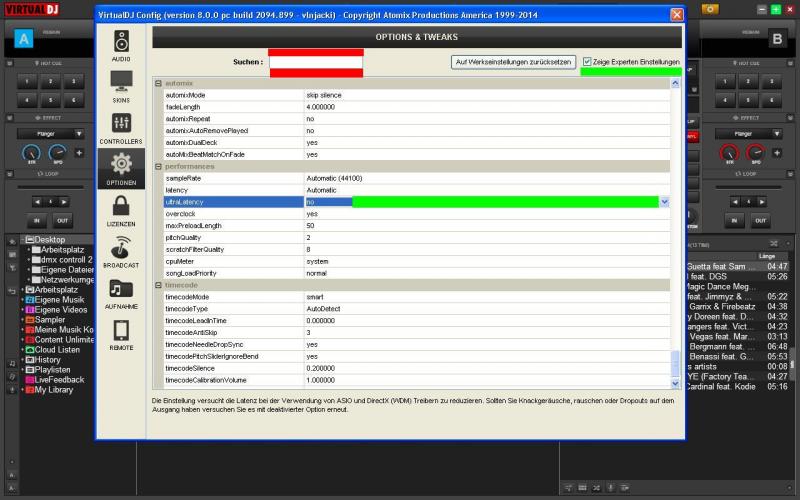This screenshot has width=800, height=500.
Task: Click Auf Werkseinstellungen zurücksetzen button
Action: click(513, 62)
